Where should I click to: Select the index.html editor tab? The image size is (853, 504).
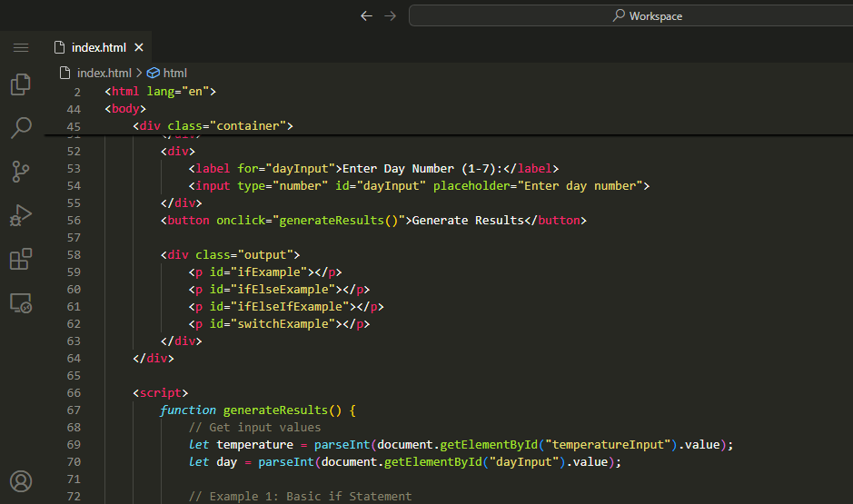99,47
